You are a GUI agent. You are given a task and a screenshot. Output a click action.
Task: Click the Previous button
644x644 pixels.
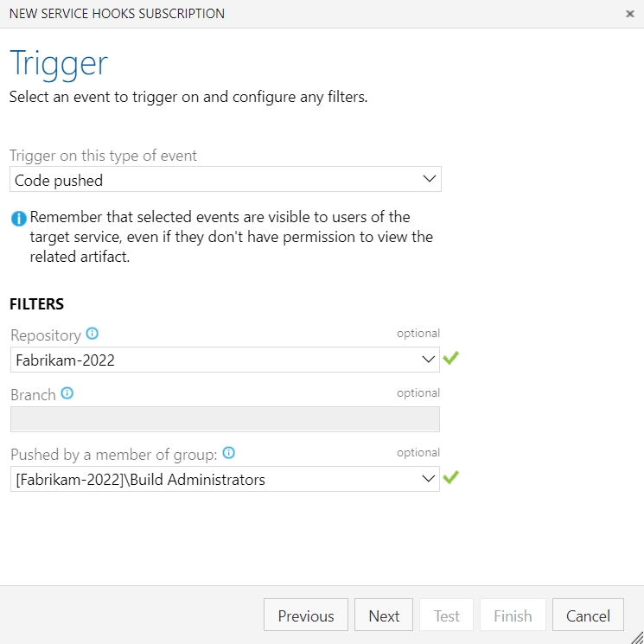click(306, 615)
